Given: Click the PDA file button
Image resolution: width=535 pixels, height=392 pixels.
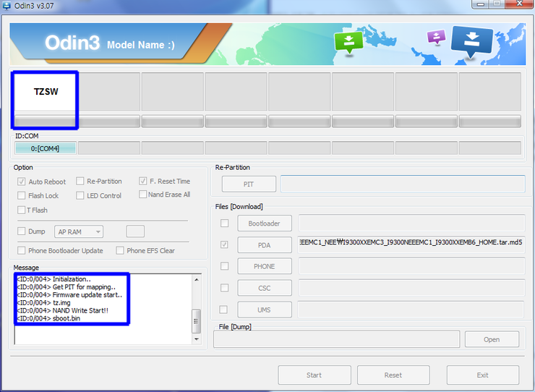Looking at the screenshot, I should tap(264, 245).
